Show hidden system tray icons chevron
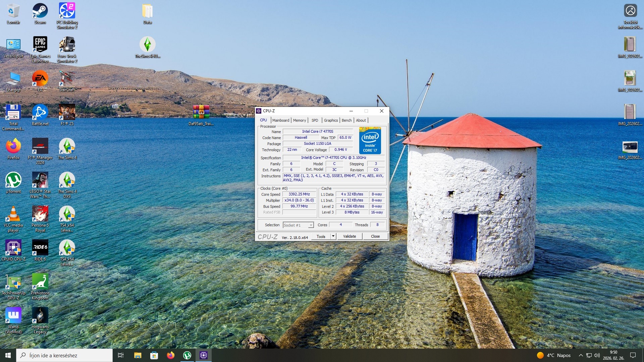This screenshot has height=362, width=644. click(x=581, y=355)
